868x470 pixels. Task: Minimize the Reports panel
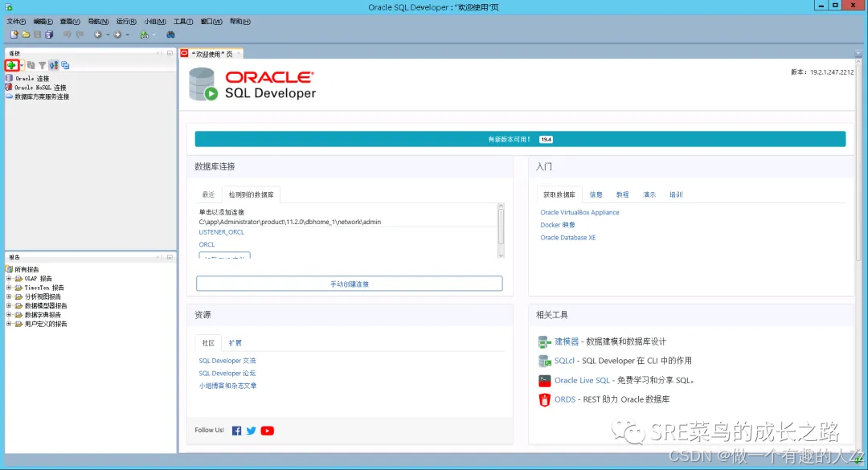[x=170, y=257]
